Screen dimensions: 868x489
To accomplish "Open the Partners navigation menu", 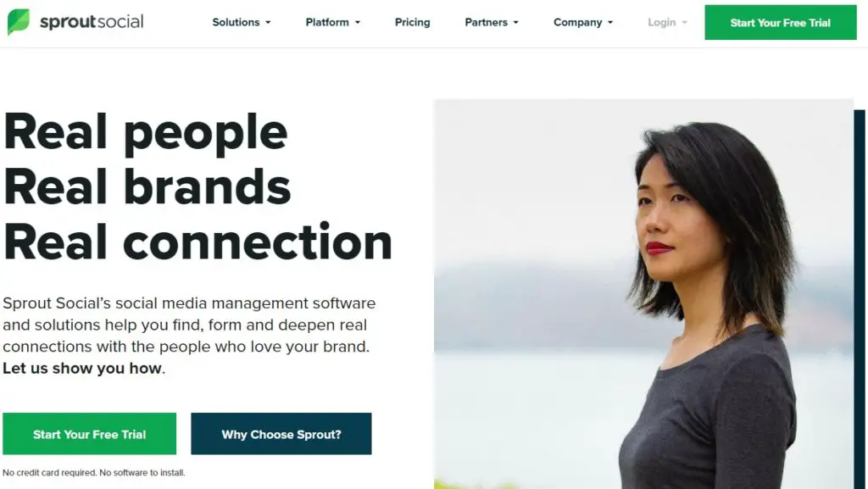I will tap(486, 22).
